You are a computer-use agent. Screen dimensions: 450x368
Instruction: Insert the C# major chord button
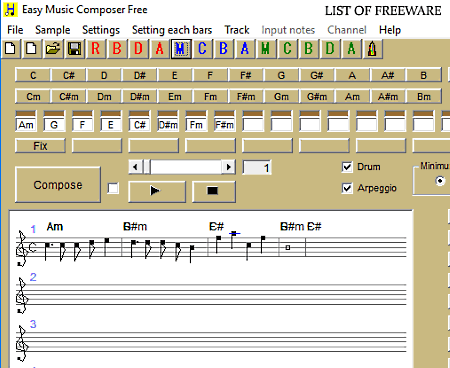(x=69, y=75)
